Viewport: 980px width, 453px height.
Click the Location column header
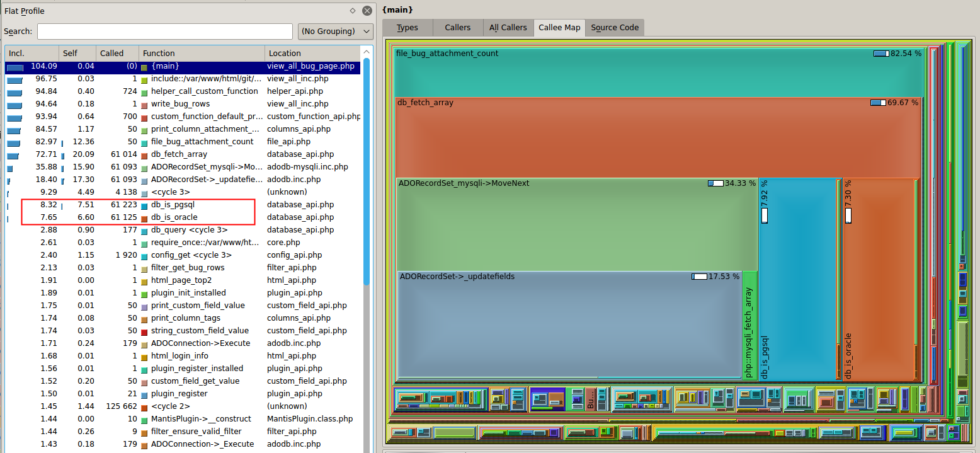(312, 54)
